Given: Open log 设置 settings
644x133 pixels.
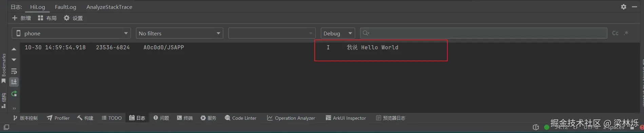Looking at the screenshot, I should (73, 18).
